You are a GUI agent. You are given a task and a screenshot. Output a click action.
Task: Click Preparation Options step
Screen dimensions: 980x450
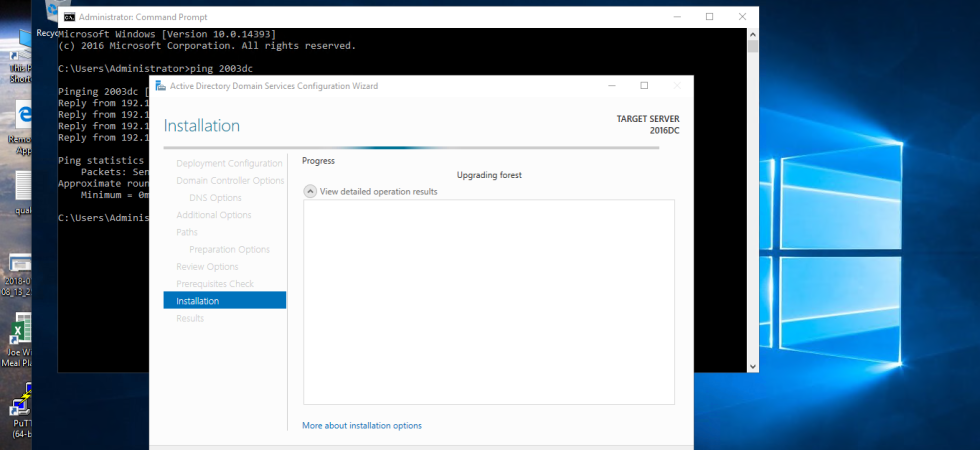[229, 249]
